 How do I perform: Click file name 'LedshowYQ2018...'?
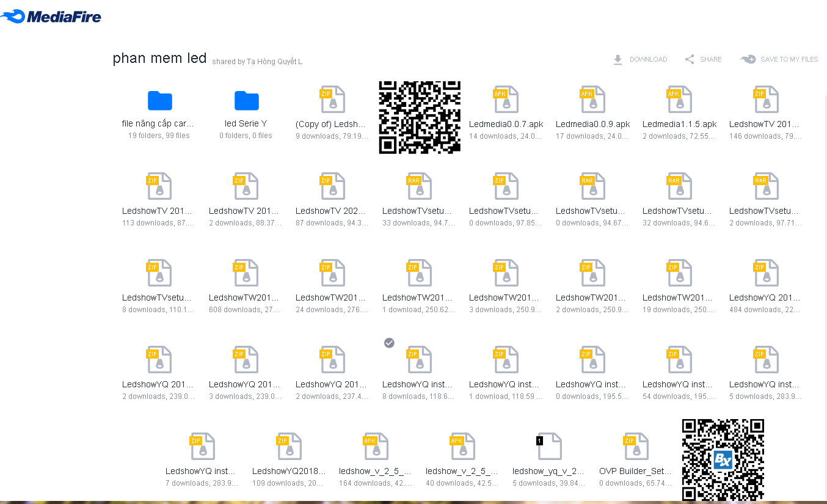(289, 471)
